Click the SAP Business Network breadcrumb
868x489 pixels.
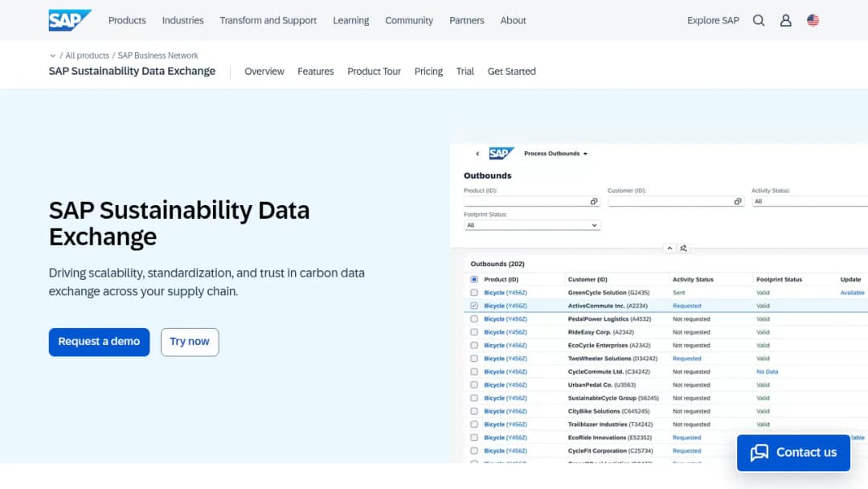coord(158,55)
